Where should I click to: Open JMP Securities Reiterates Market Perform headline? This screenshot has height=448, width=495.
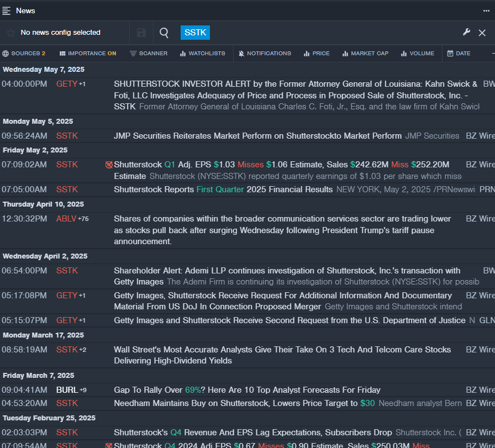[x=257, y=136]
